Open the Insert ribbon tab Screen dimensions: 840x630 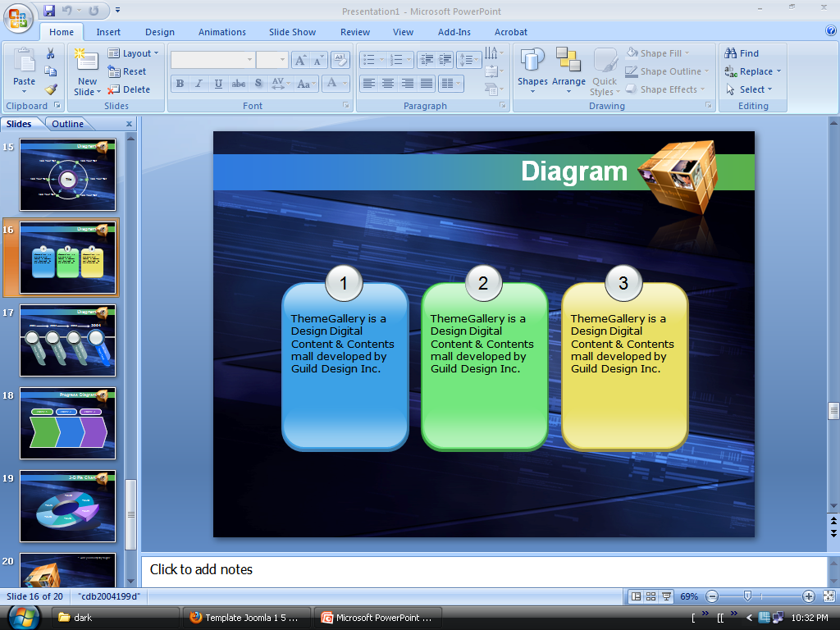pyautogui.click(x=108, y=32)
